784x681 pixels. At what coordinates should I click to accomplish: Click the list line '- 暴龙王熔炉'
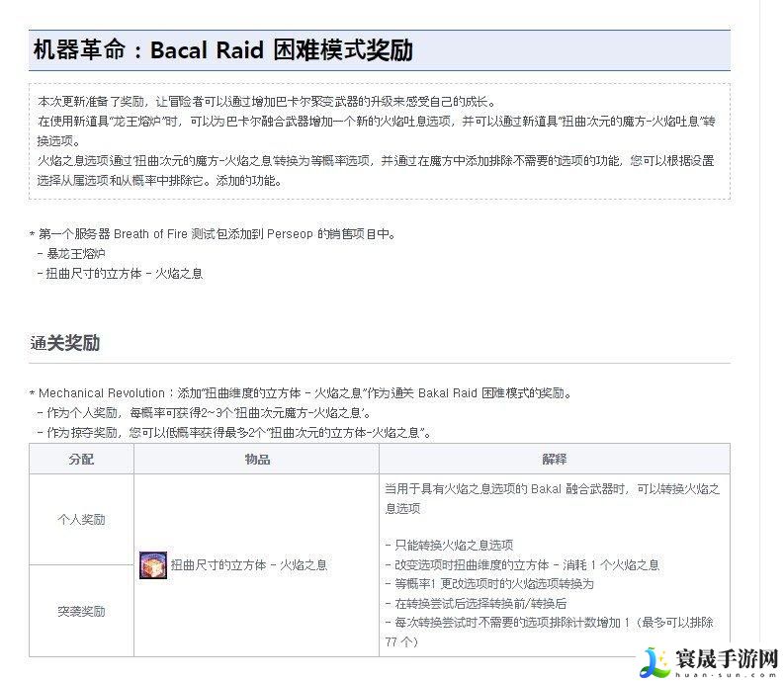click(x=71, y=253)
